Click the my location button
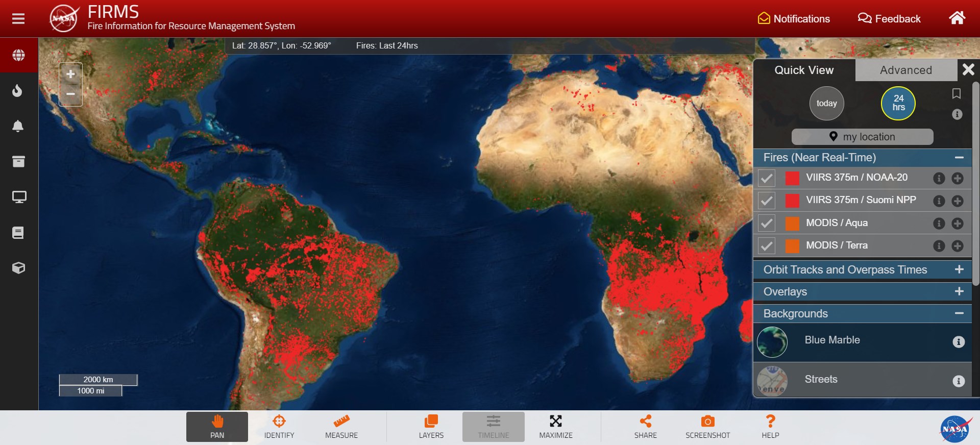The width and height of the screenshot is (980, 445). (x=862, y=137)
